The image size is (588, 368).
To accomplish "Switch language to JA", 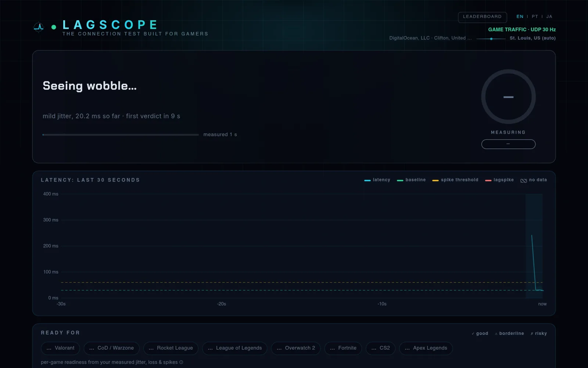I will pos(549,17).
